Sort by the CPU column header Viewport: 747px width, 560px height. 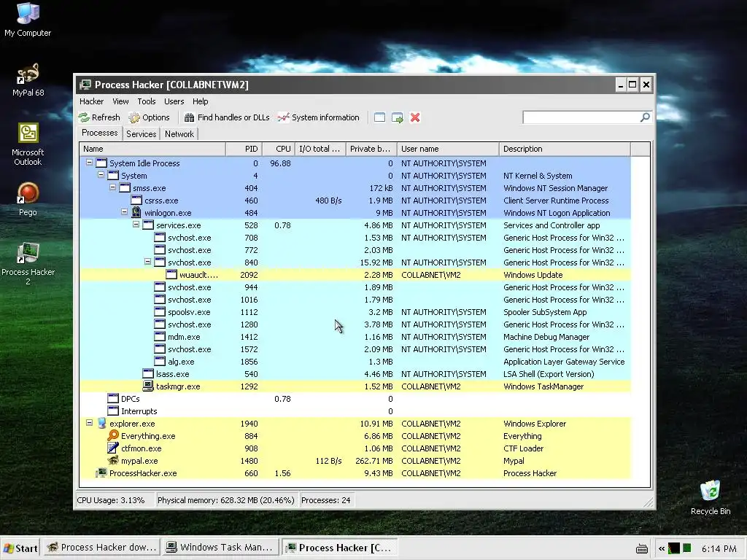pyautogui.click(x=279, y=149)
